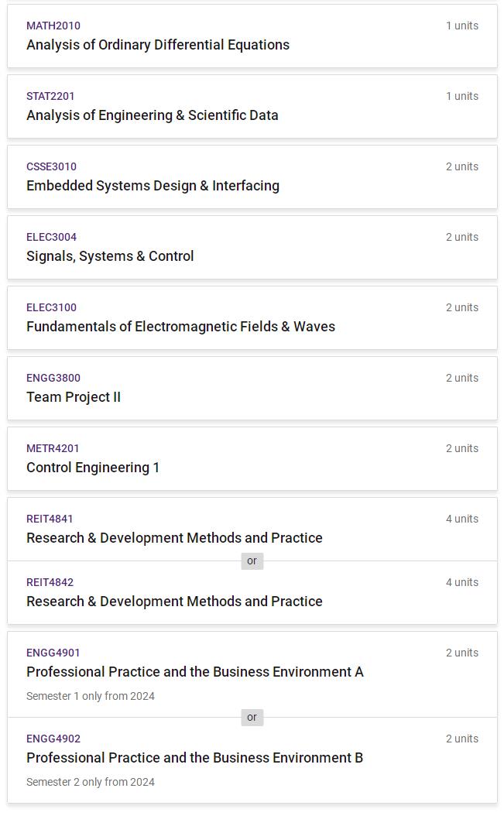504x833 pixels.
Task: Select the REIT4841 course code
Action: (50, 519)
